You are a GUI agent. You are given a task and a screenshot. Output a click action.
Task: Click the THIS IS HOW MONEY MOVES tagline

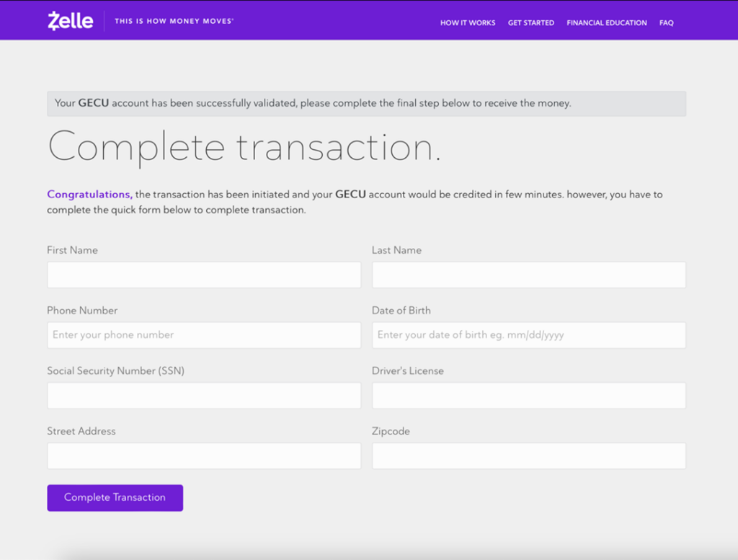pos(174,21)
